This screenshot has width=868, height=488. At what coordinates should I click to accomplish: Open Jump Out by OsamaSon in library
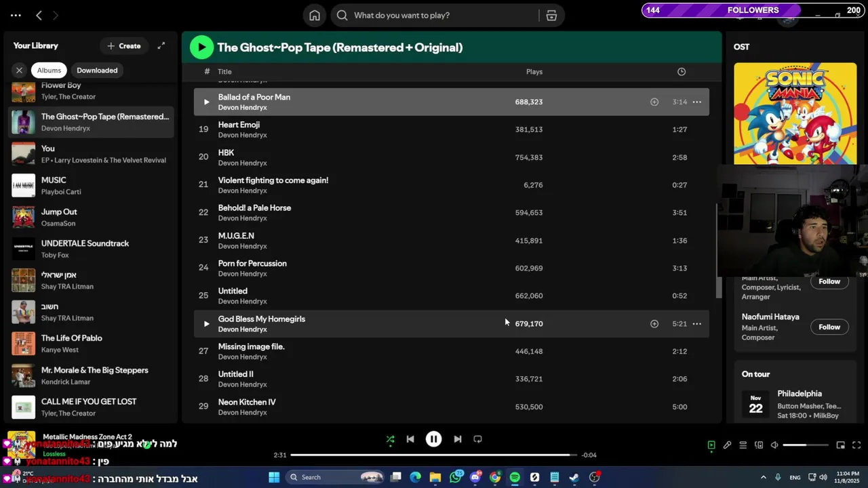click(91, 218)
